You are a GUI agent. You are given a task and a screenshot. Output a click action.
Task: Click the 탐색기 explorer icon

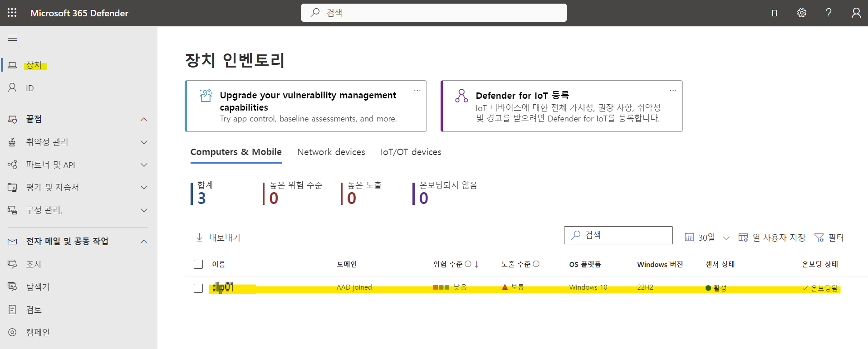tap(12, 286)
